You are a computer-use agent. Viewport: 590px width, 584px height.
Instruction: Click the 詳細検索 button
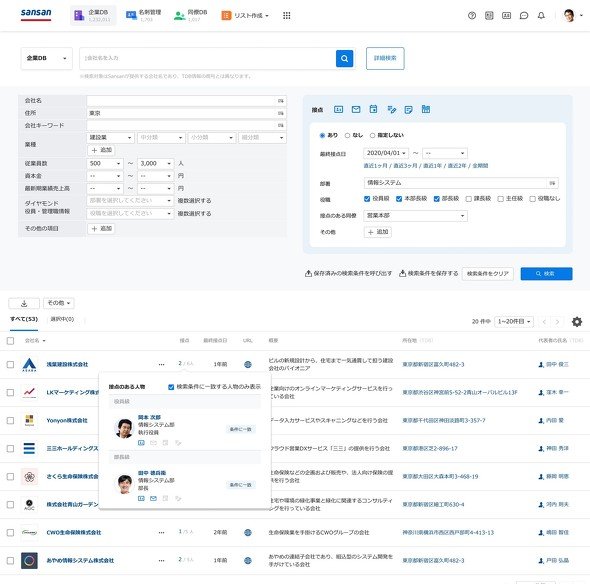tap(385, 58)
